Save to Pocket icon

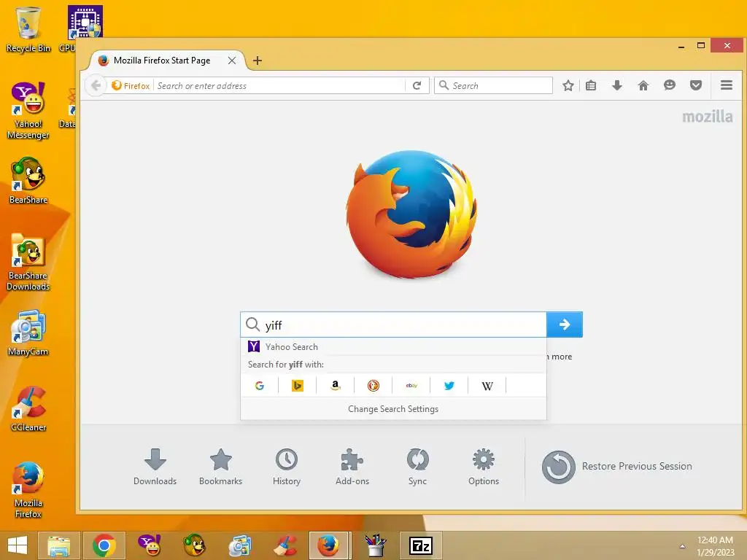[695, 86]
